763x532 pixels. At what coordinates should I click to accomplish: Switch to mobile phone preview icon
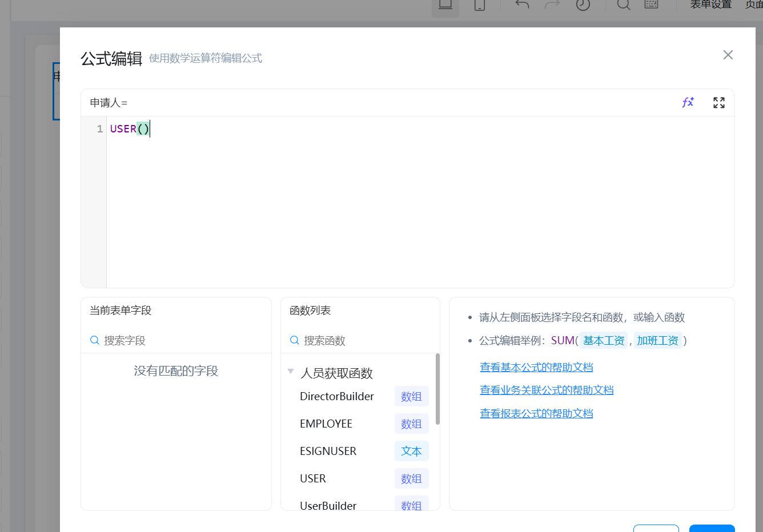point(480,6)
